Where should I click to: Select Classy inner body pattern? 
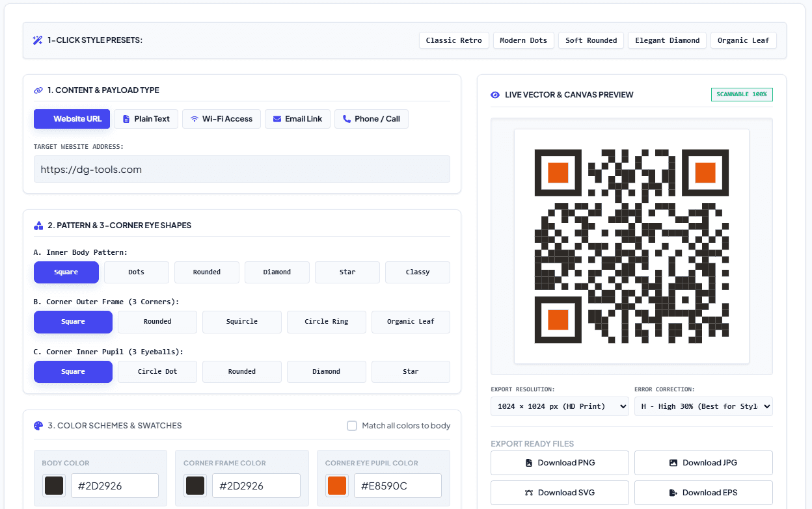(418, 272)
